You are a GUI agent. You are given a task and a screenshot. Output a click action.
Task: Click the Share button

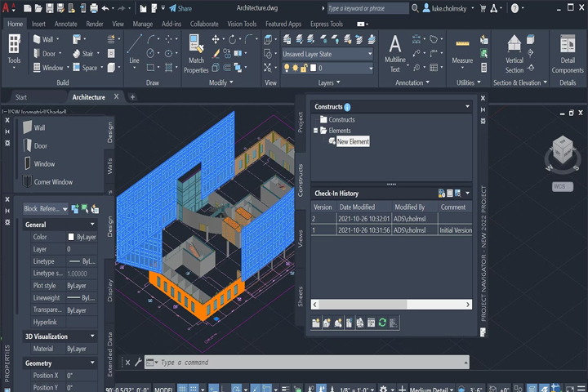pyautogui.click(x=180, y=8)
